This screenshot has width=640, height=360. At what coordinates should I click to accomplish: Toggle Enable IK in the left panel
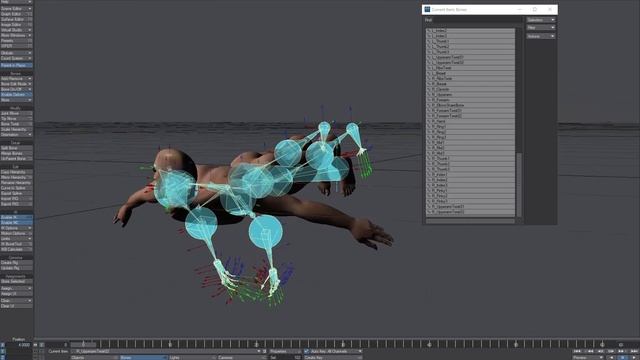pos(16,217)
